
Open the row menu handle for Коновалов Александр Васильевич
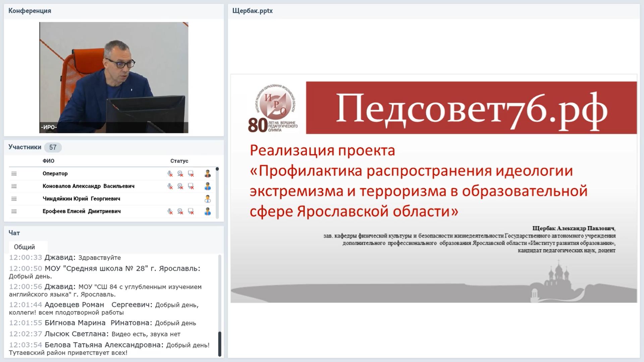14,186
